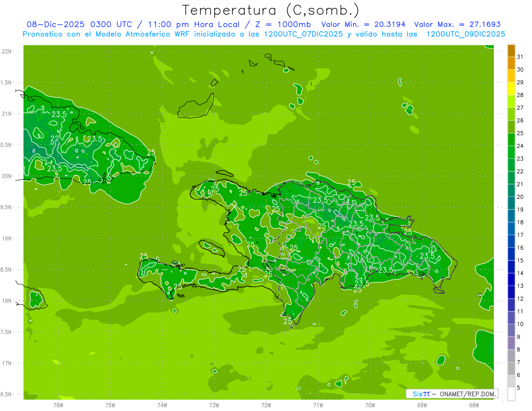
Task: Click the map title 'Temperatura (C,somb.)'
Action: [x=271, y=10]
